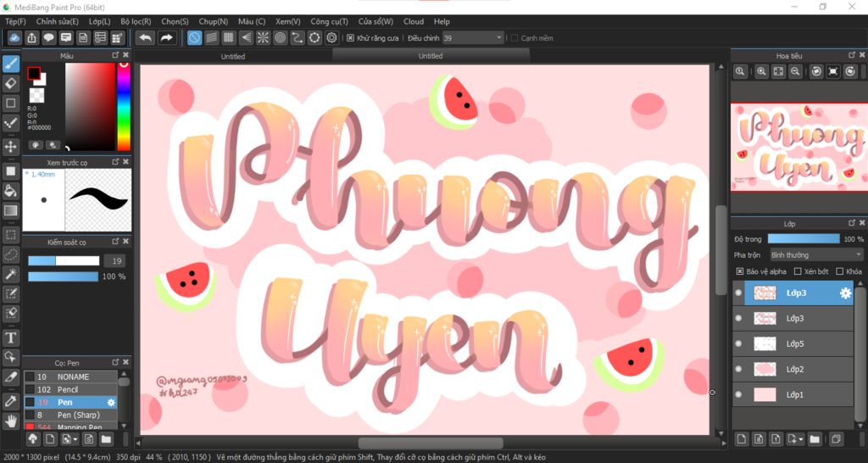
Task: Open settings gear on highlighted Lớp3 layer
Action: point(845,293)
